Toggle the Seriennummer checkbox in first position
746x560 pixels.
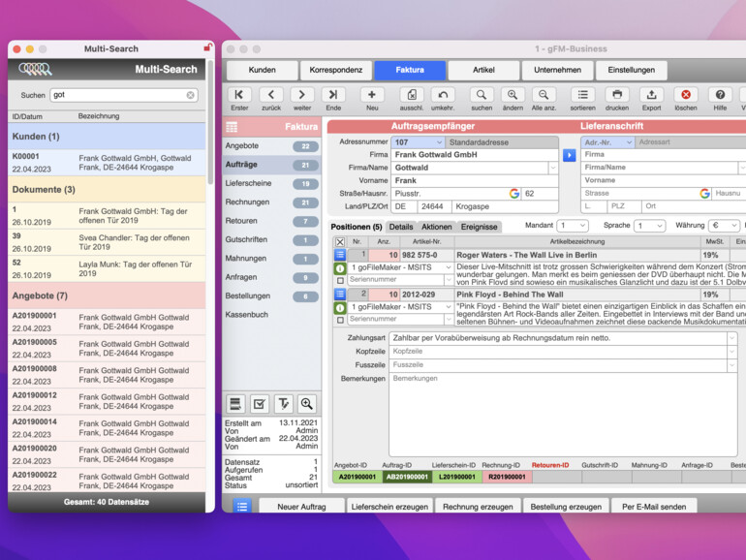tap(340, 280)
